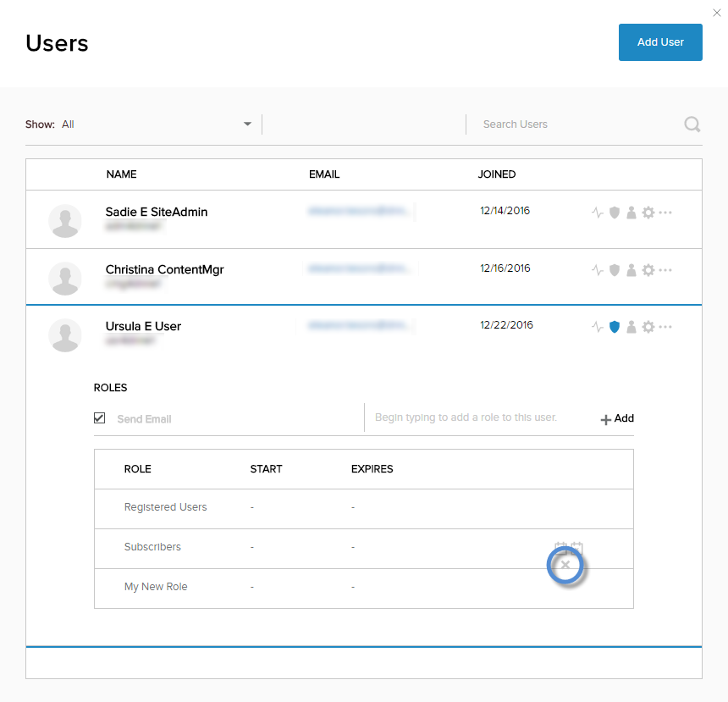
Task: Collapse roles via blue shield for Ursula E User
Action: tap(615, 327)
